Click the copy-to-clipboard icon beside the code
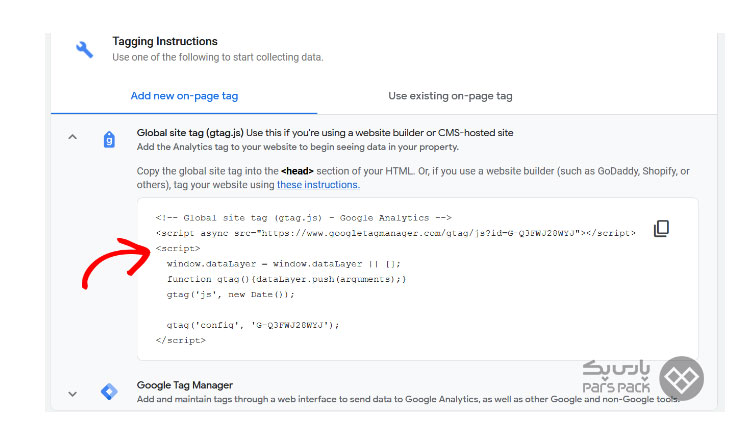 point(662,229)
